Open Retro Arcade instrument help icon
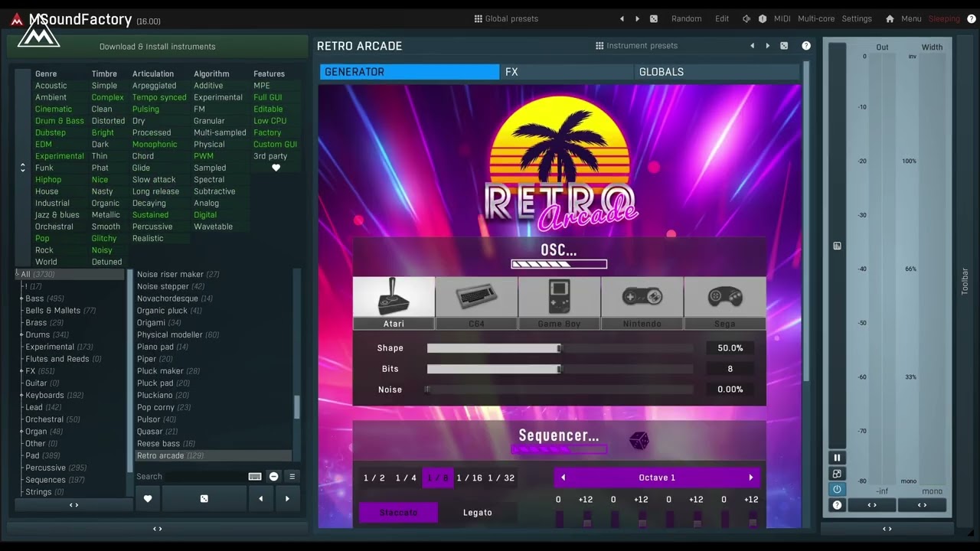The height and width of the screenshot is (551, 980). pos(806,46)
